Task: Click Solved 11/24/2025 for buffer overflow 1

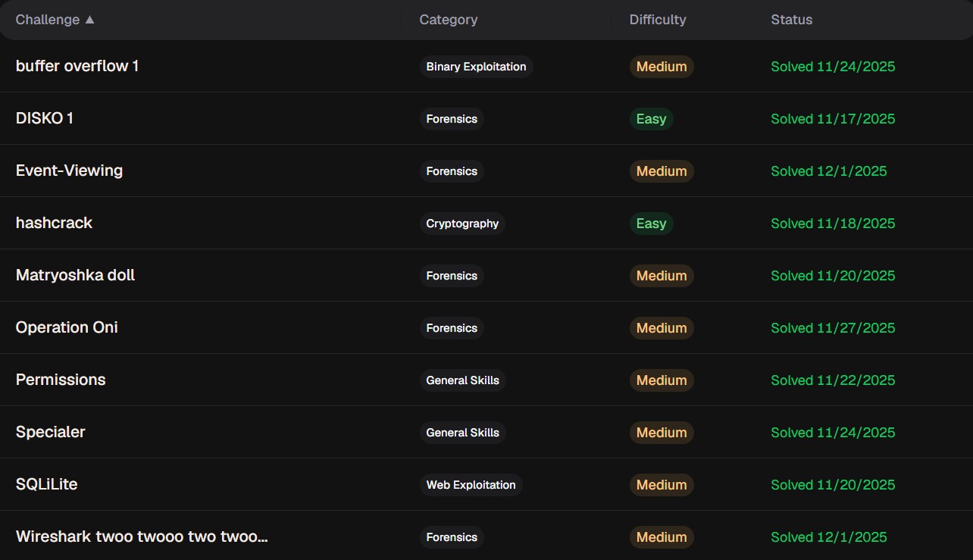Action: click(833, 67)
